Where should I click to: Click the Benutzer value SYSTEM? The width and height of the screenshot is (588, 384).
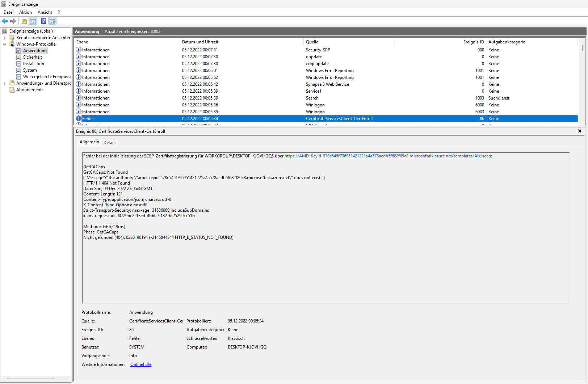point(137,347)
